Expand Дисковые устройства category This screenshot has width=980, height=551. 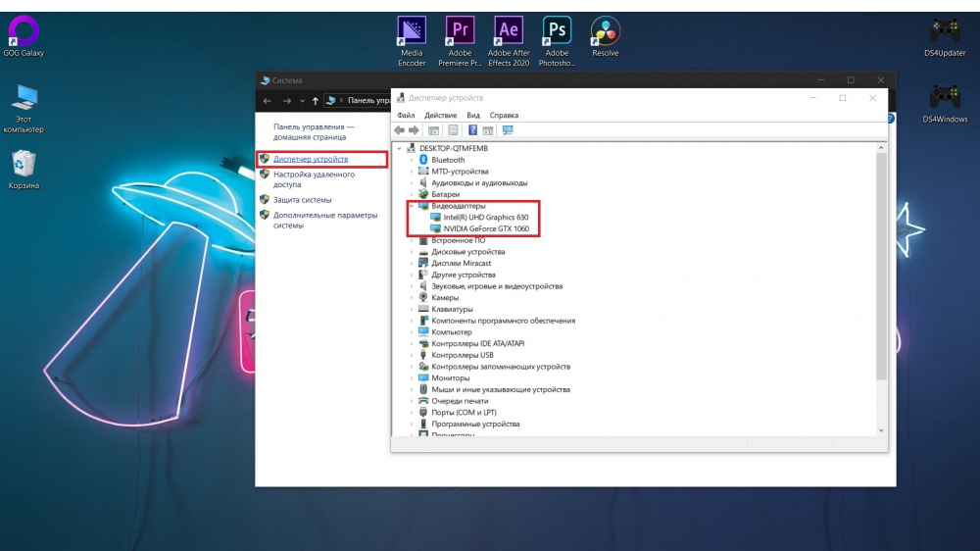click(x=412, y=251)
